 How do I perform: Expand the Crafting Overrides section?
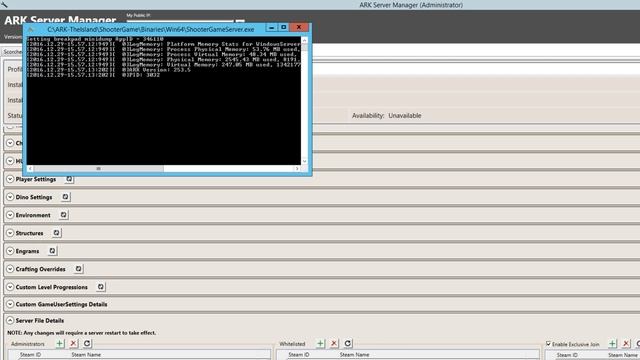[x=10, y=269]
